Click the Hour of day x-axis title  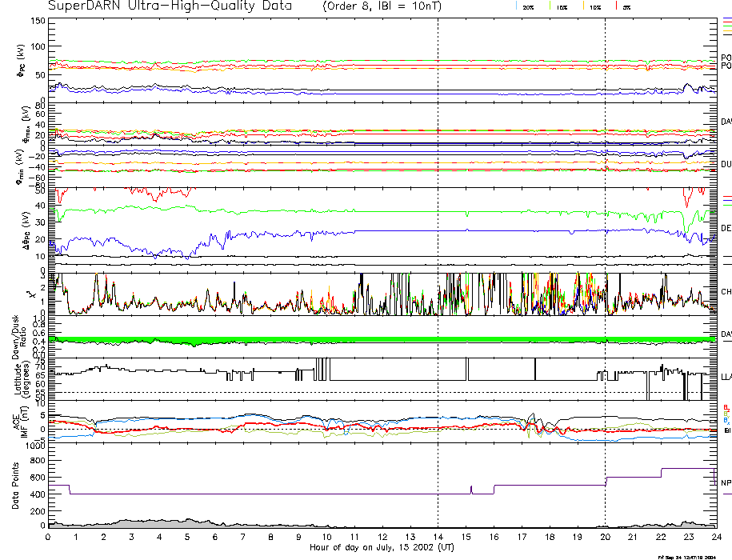coord(382,548)
